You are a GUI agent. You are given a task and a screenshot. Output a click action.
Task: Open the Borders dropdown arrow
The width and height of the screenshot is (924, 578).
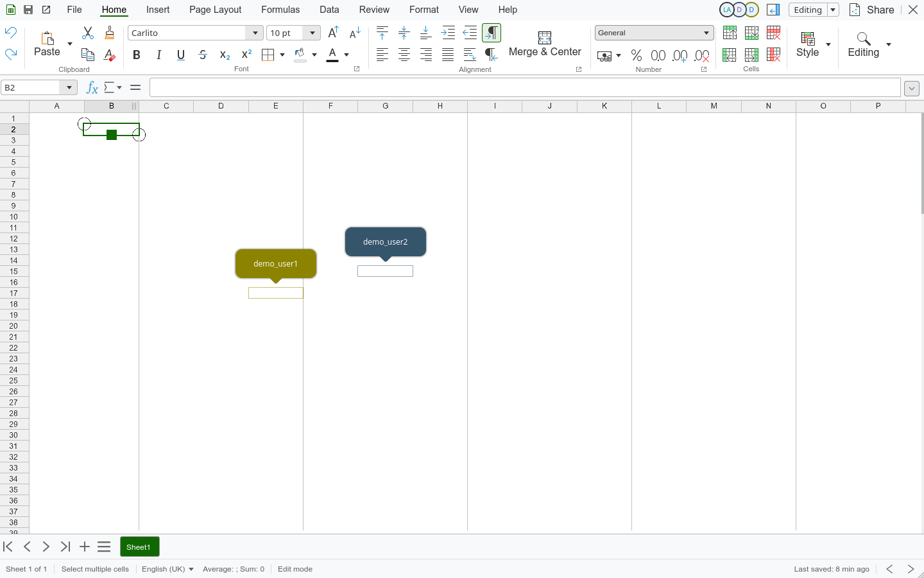pyautogui.click(x=282, y=55)
